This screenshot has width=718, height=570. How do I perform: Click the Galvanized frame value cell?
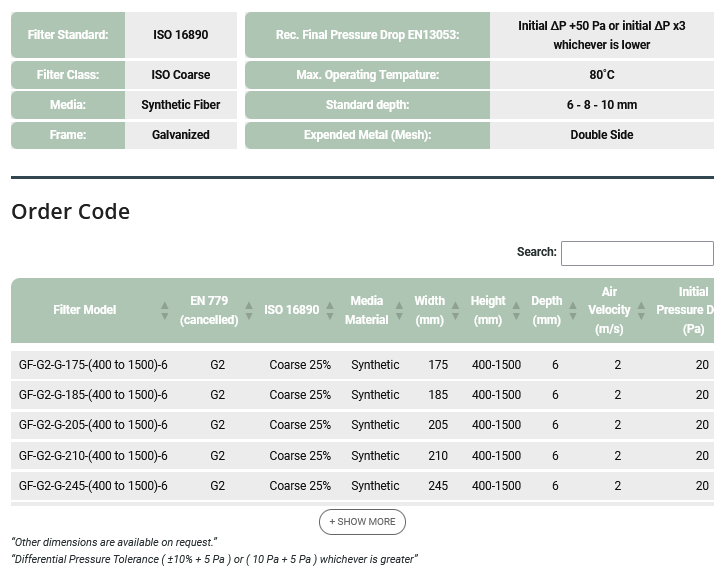coord(181,135)
